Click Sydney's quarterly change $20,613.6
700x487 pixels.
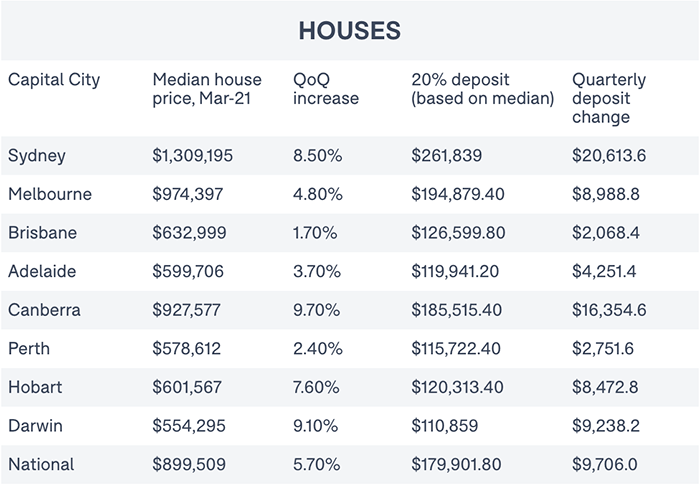(x=609, y=154)
